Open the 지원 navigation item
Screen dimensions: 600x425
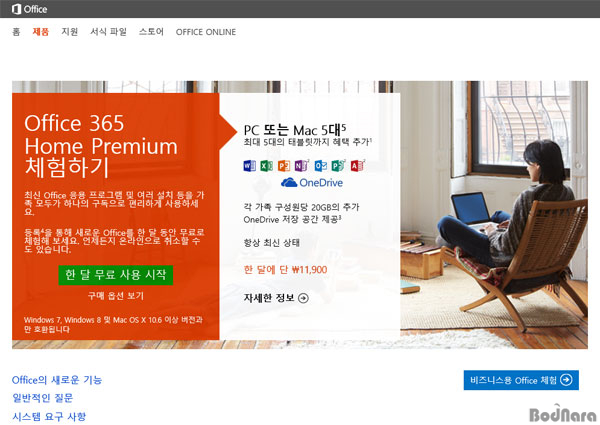70,32
